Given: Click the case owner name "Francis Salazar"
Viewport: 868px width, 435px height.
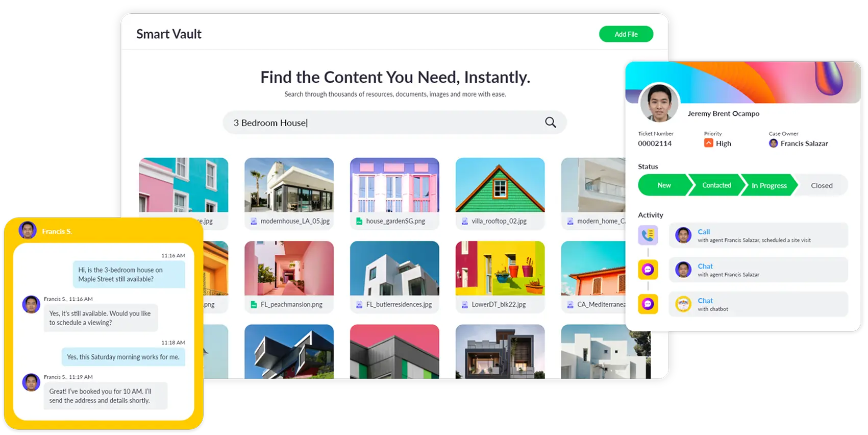Looking at the screenshot, I should [804, 143].
